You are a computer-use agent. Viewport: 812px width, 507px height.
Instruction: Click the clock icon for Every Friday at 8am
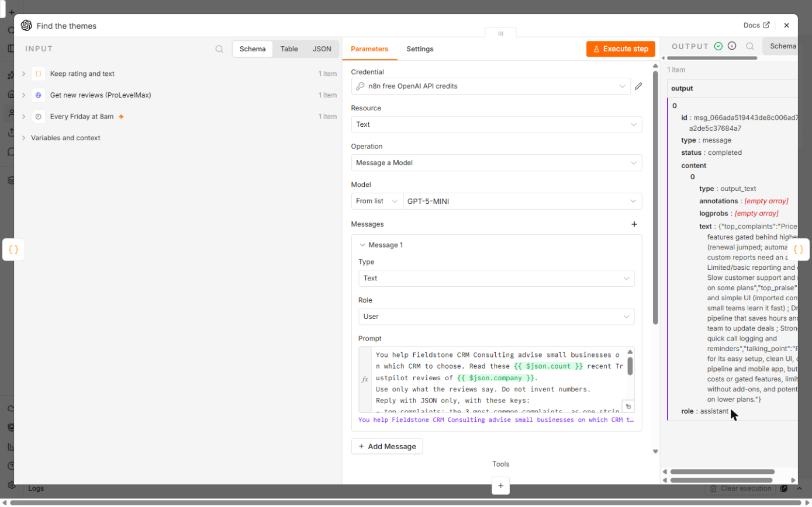click(x=38, y=116)
